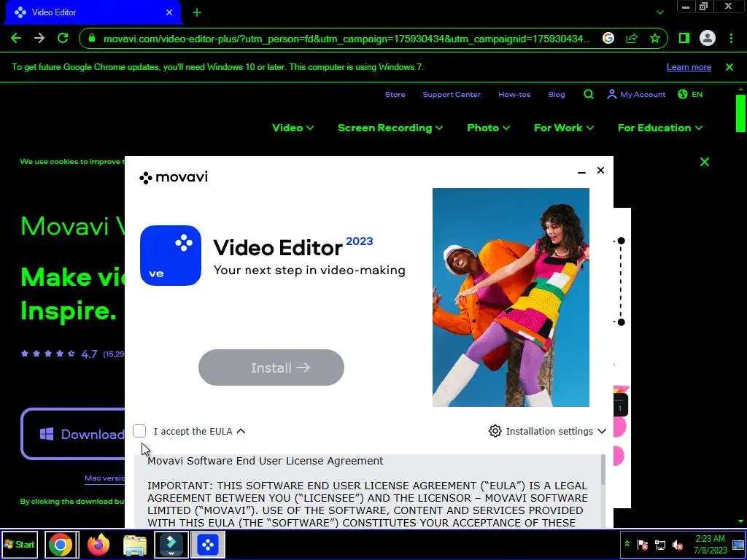Viewport: 747px width, 560px height.
Task: Change language with the EN globe
Action: [x=690, y=94]
